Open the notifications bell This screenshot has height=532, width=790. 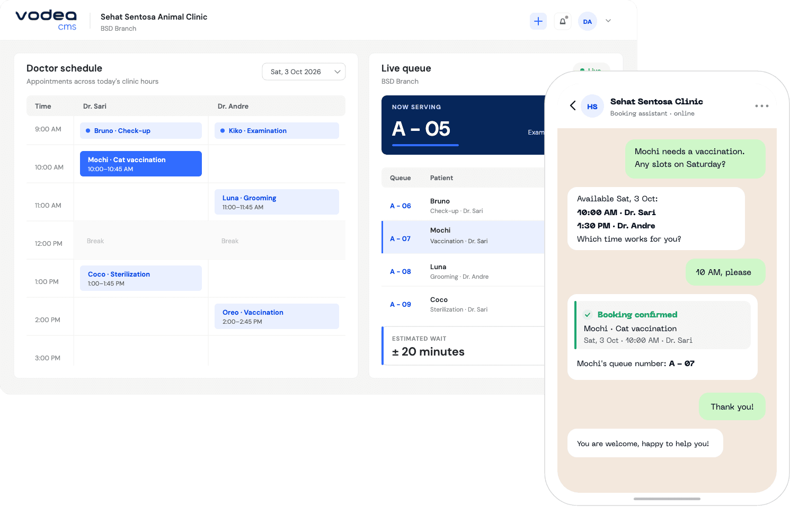563,21
